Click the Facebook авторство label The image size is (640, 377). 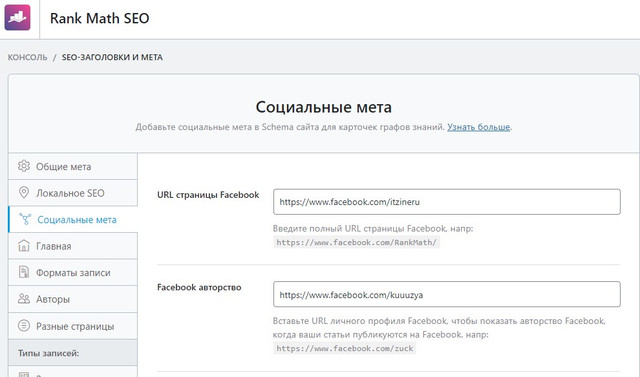[199, 287]
